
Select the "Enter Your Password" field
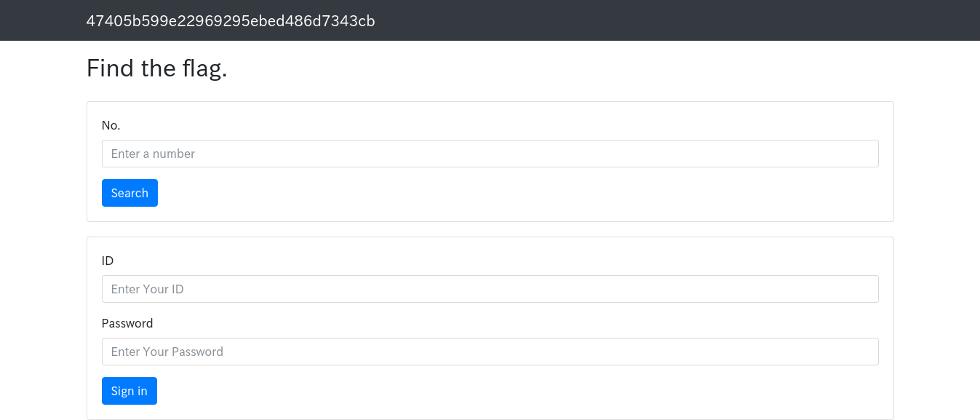click(490, 352)
